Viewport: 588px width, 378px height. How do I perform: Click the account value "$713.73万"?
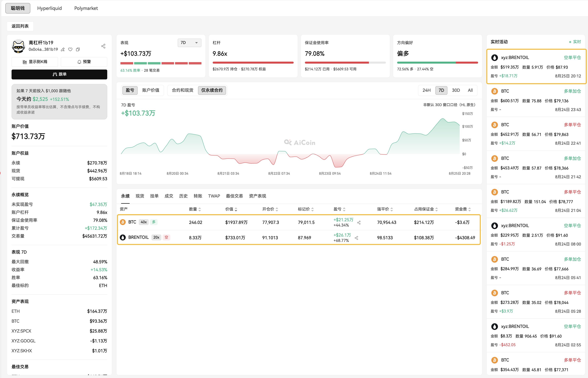[28, 136]
